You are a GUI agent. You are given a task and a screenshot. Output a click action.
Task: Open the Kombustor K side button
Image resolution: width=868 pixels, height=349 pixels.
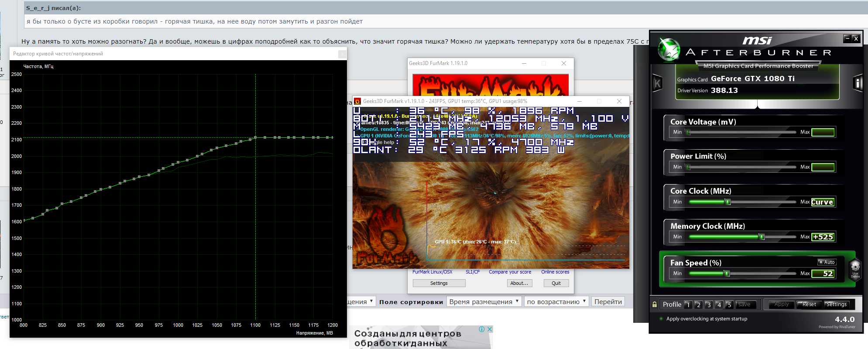(x=657, y=83)
